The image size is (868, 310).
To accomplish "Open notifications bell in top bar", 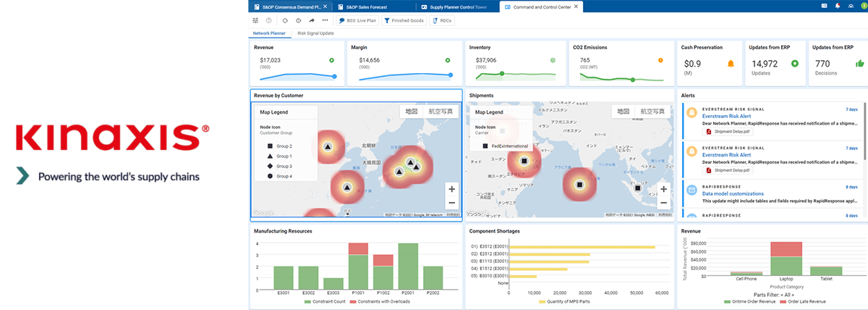I will pos(838,6).
